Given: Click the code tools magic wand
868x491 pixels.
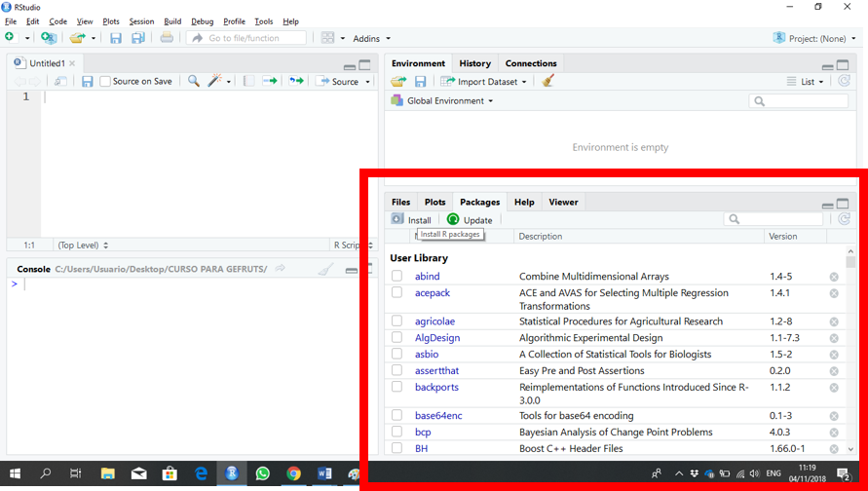Looking at the screenshot, I should (x=214, y=82).
